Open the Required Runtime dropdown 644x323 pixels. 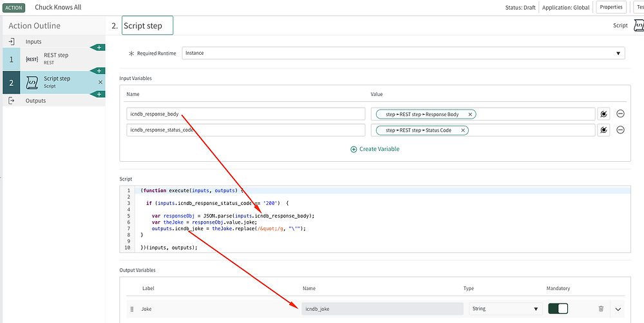pos(403,53)
